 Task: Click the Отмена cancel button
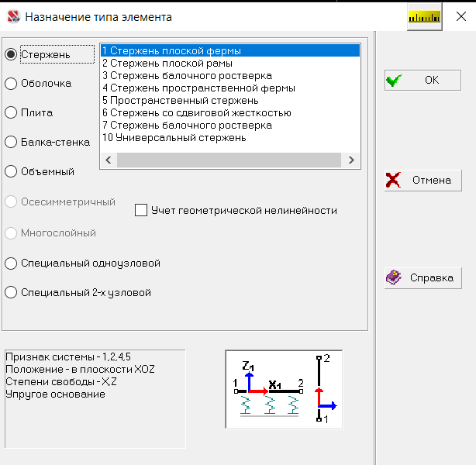[x=423, y=181]
